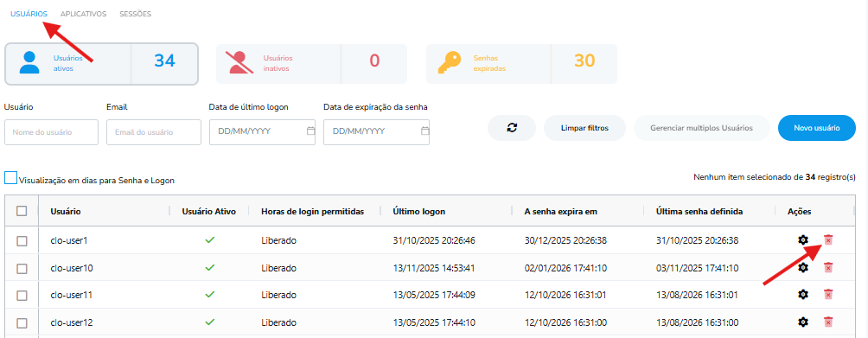Click the active users count 34
The width and height of the screenshot is (868, 338).
tap(164, 61)
